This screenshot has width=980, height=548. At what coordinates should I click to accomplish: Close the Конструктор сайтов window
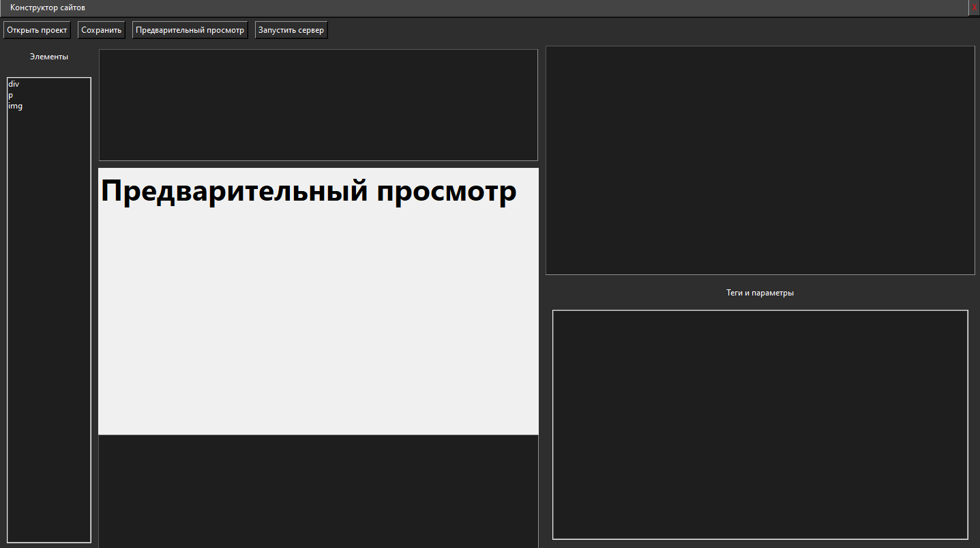point(975,8)
